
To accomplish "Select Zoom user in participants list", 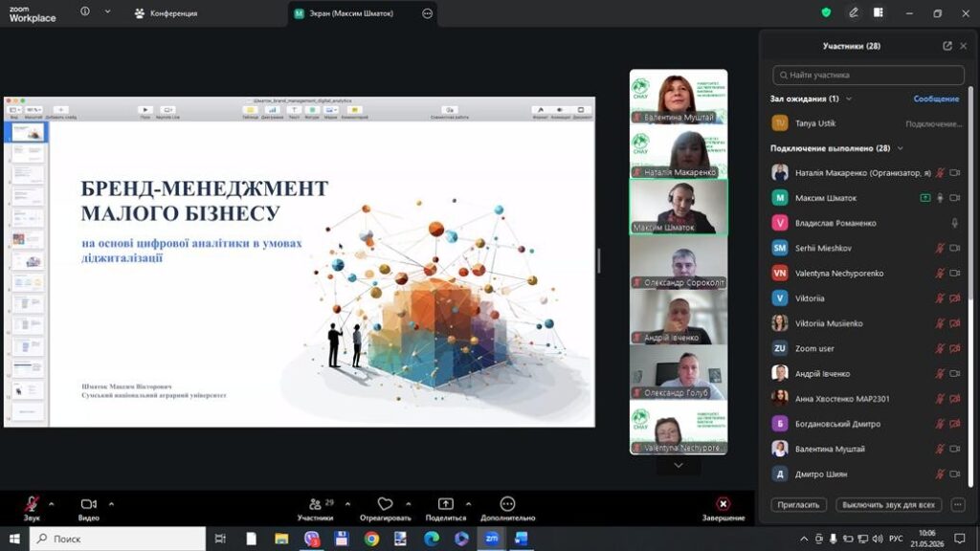I will [x=866, y=348].
